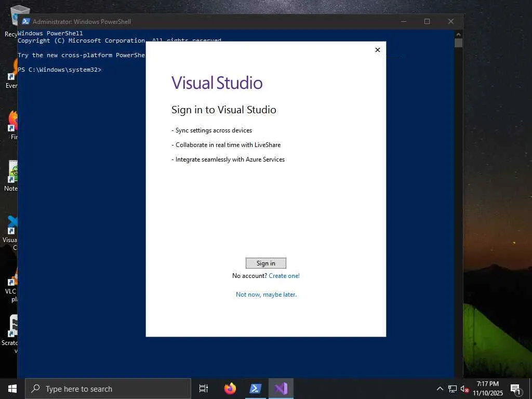Screen dimensions: 532x399
Task: Click the muted volume tray icon
Action: 464,389
